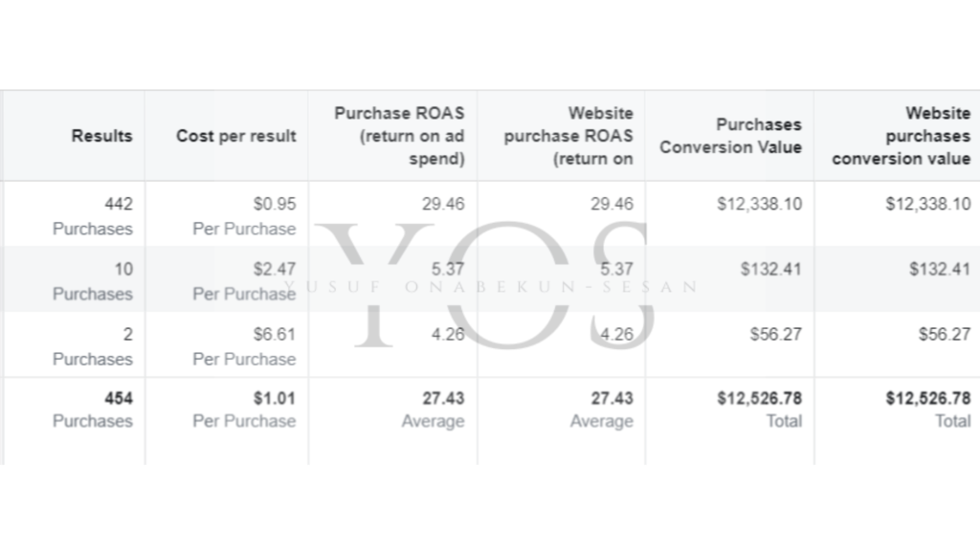Click the $132.41 Website purchases conversion value
Image resolution: width=980 pixels, height=551 pixels.
pyautogui.click(x=940, y=269)
